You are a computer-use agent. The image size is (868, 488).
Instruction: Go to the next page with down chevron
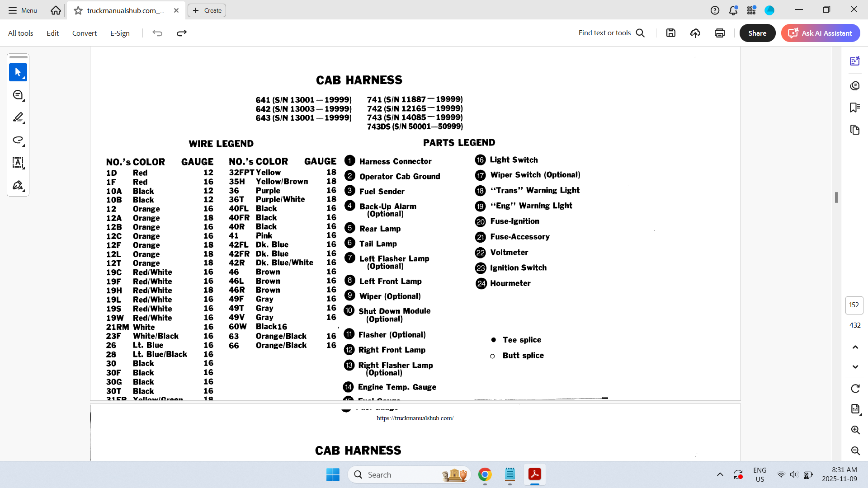pos(855,366)
